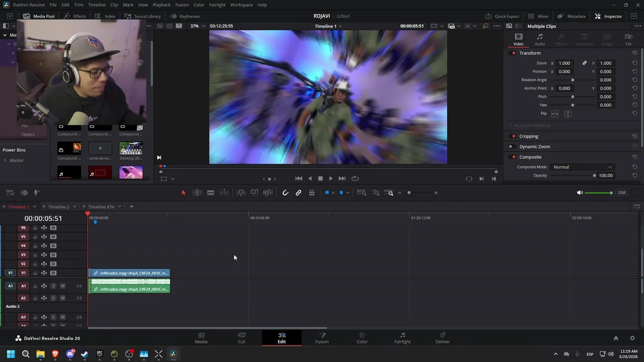Add a new timeline tab with plus
This screenshot has width=644, height=362.
[x=132, y=207]
